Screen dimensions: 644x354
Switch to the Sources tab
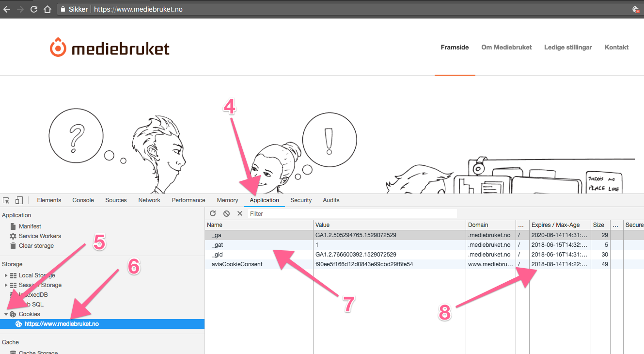(116, 200)
